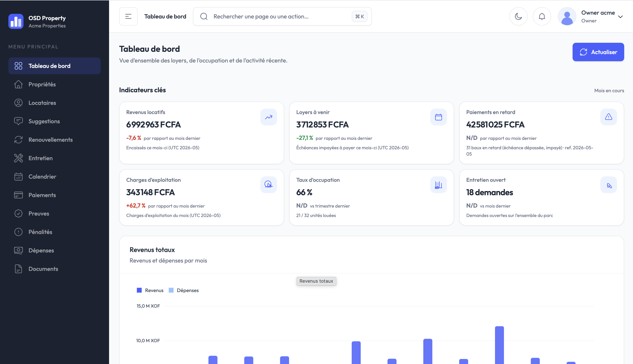Click the ⌘K shortcut badge

click(x=359, y=17)
